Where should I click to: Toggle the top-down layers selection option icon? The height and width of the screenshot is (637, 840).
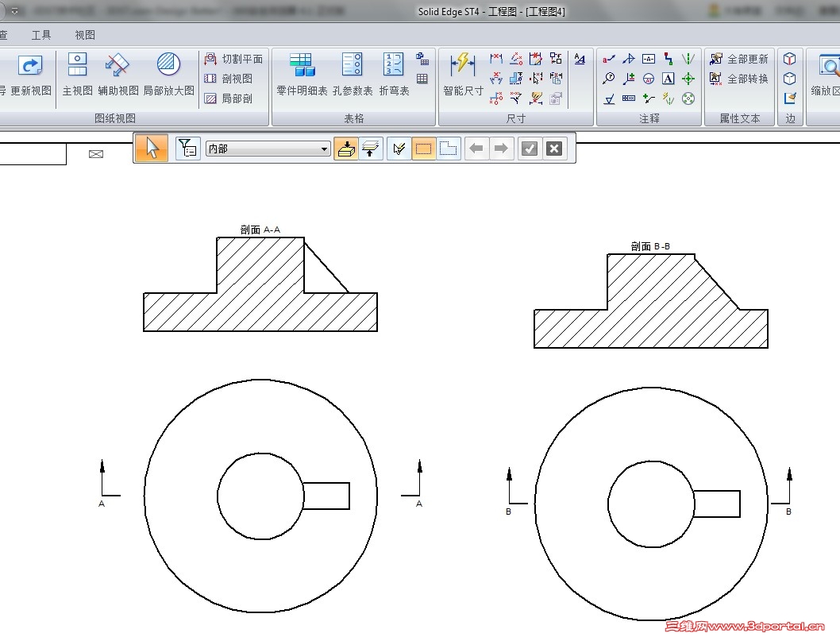(x=370, y=149)
